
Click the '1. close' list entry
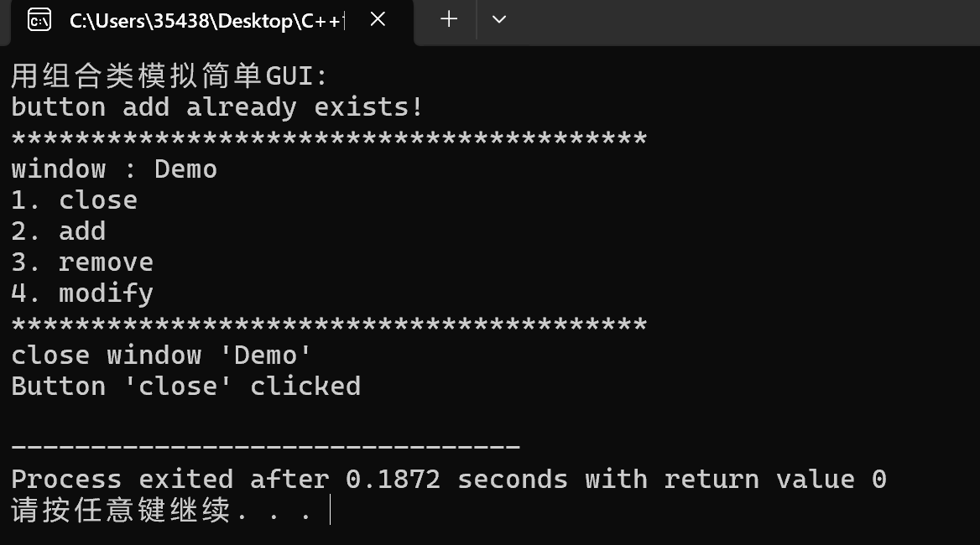click(75, 200)
